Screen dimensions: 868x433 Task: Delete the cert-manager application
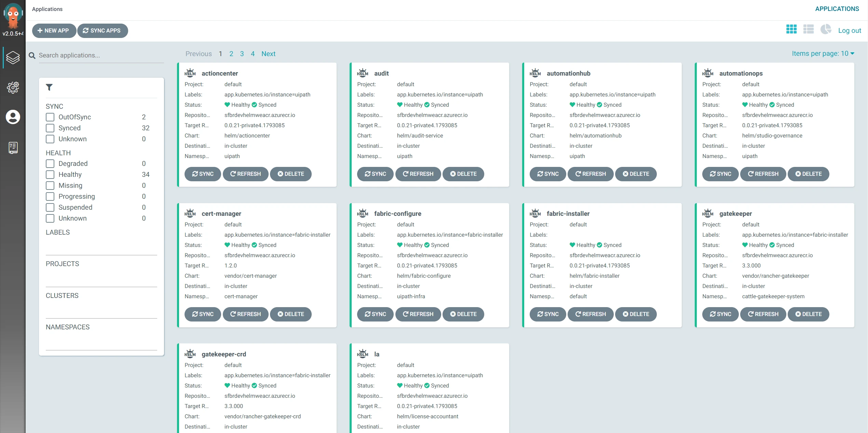coord(290,314)
